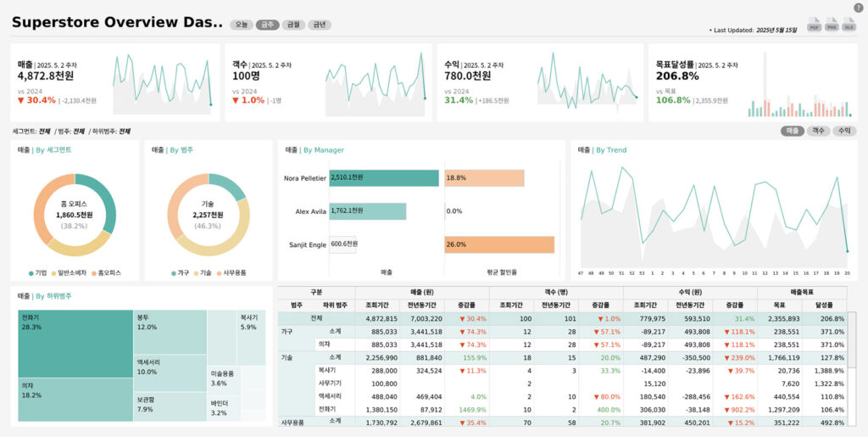Export data with the XLS icon

(x=849, y=25)
